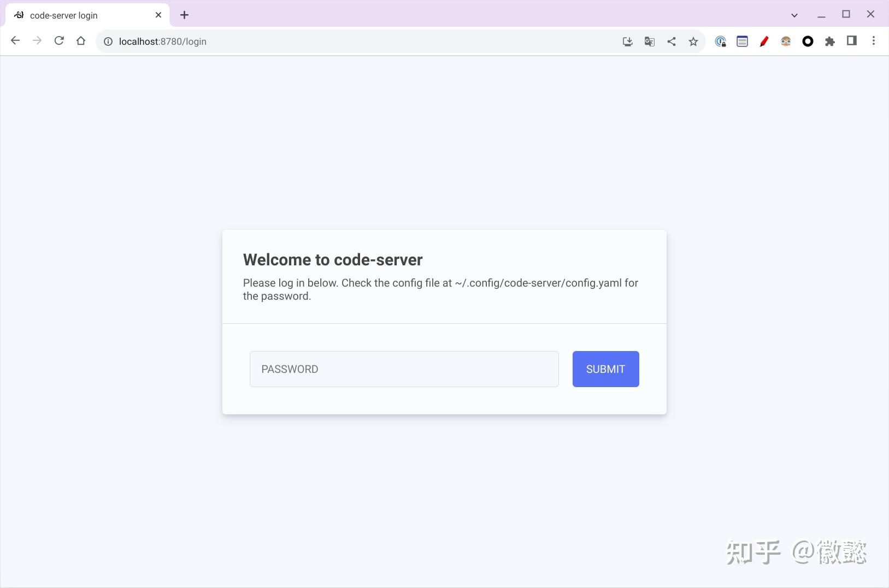This screenshot has width=889, height=588.
Task: Click the SUBMIT button
Action: 606,369
